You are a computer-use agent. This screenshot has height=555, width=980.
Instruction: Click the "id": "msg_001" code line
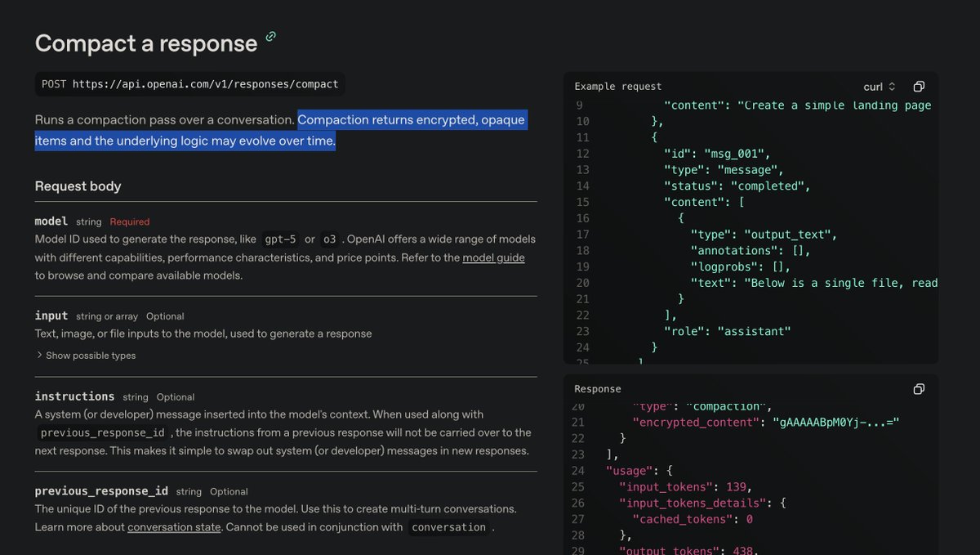click(x=717, y=154)
